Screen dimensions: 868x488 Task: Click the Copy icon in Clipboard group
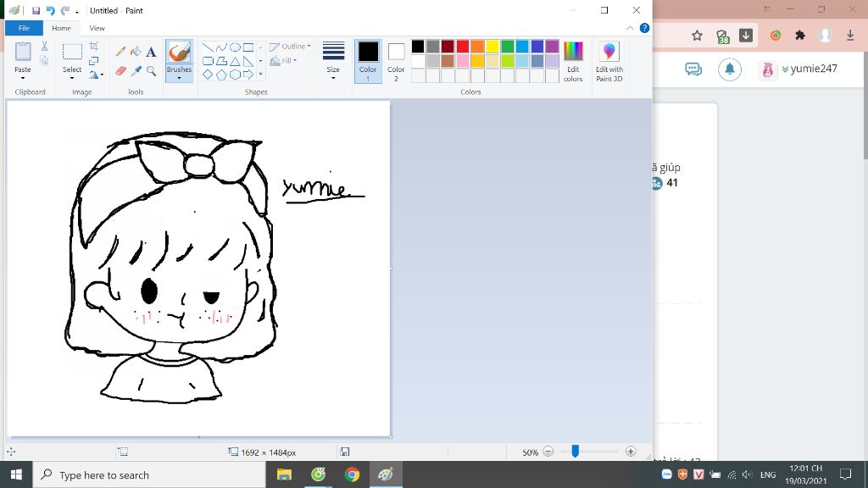(x=44, y=59)
